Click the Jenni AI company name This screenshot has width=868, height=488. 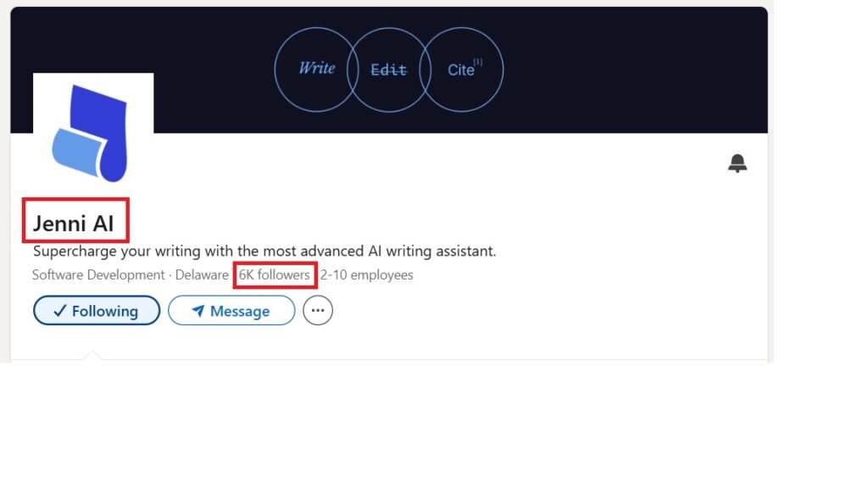pos(73,224)
